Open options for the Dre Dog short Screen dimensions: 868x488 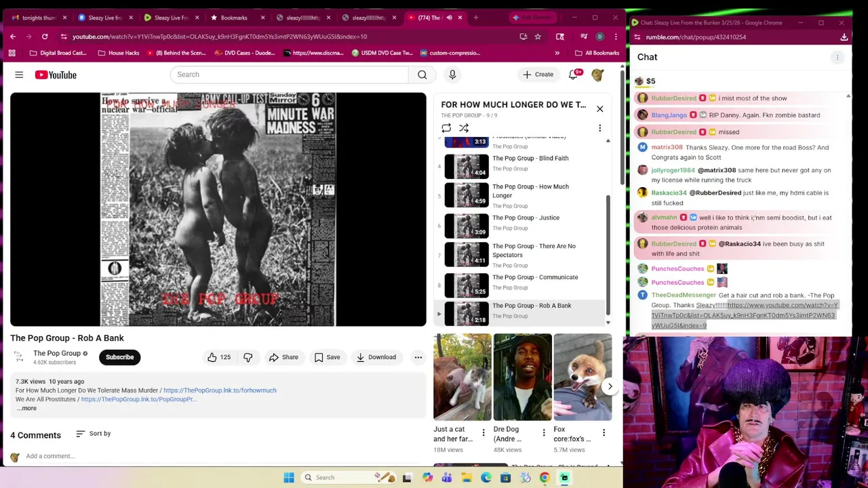(x=543, y=432)
